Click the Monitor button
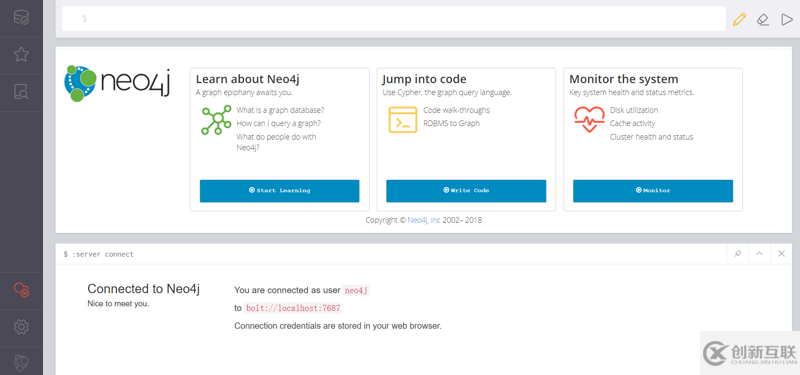The image size is (800, 375). pos(653,191)
